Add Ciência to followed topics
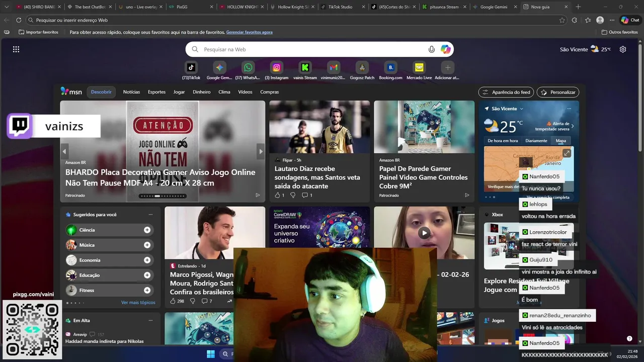This screenshot has height=362, width=644. pos(147,230)
